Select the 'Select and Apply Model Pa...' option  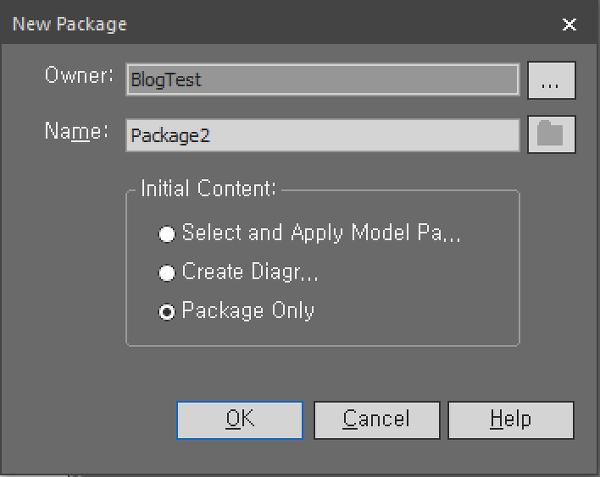pos(167,234)
